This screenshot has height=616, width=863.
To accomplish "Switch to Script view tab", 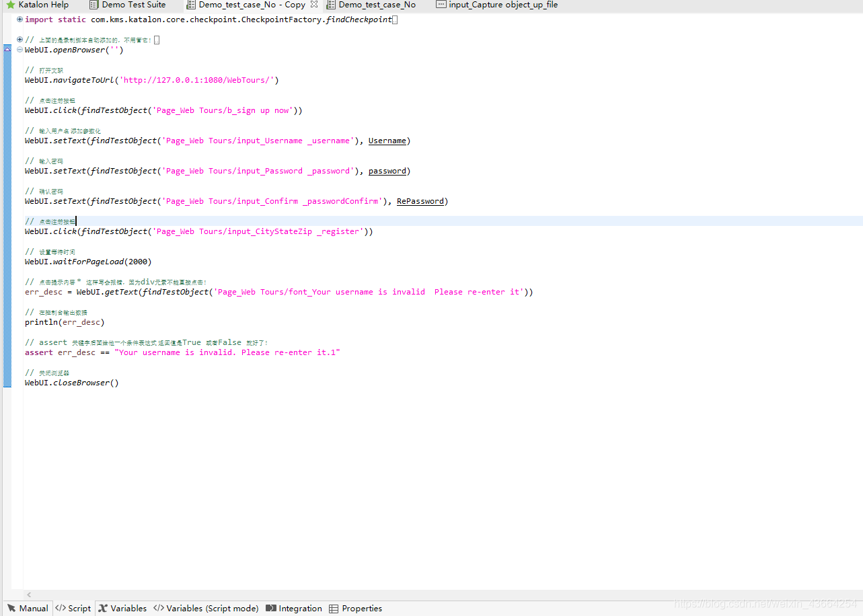I will tap(73, 609).
